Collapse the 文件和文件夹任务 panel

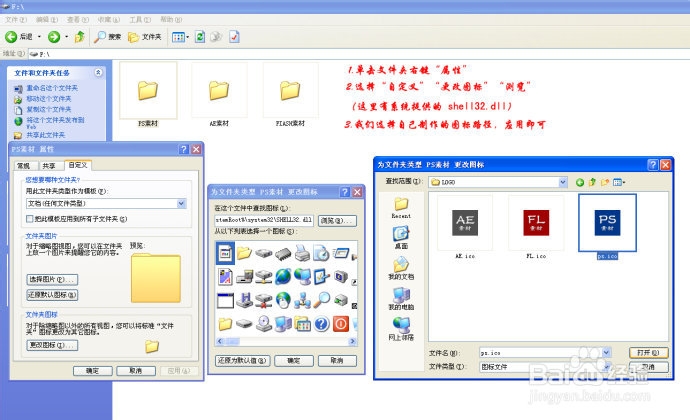click(x=98, y=72)
